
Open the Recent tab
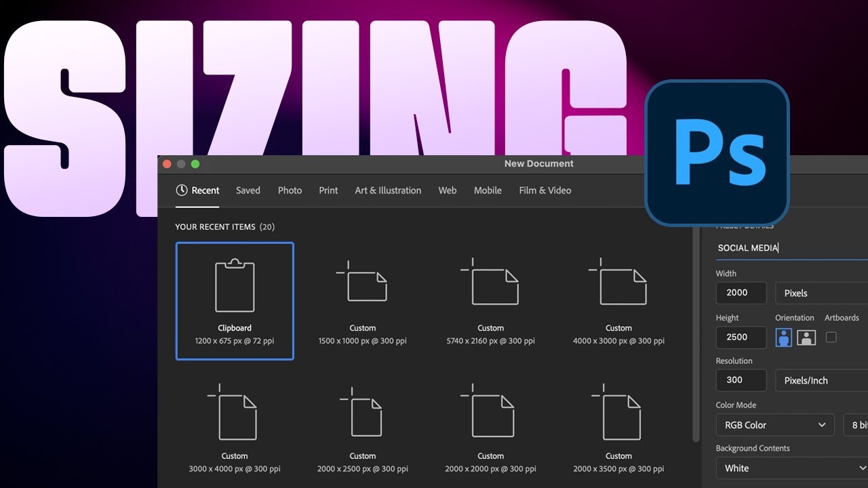197,190
